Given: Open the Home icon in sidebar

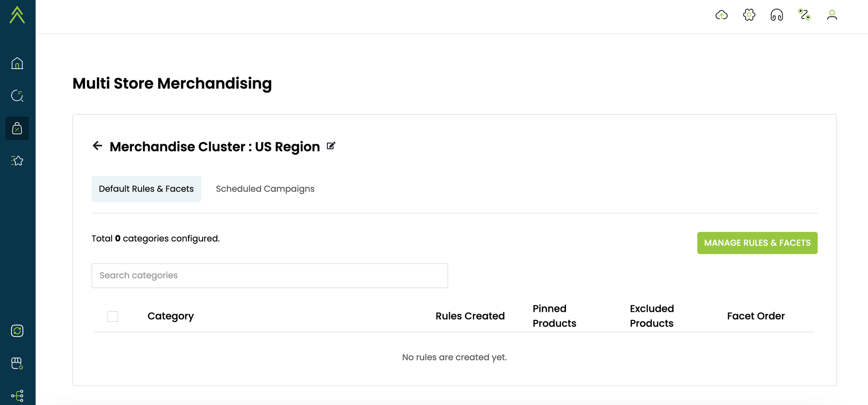Looking at the screenshot, I should (17, 63).
